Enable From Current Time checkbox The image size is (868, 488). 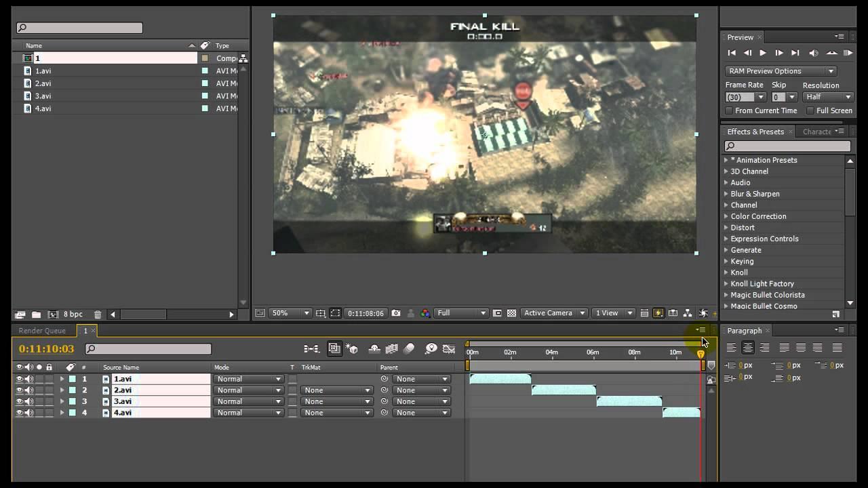730,110
